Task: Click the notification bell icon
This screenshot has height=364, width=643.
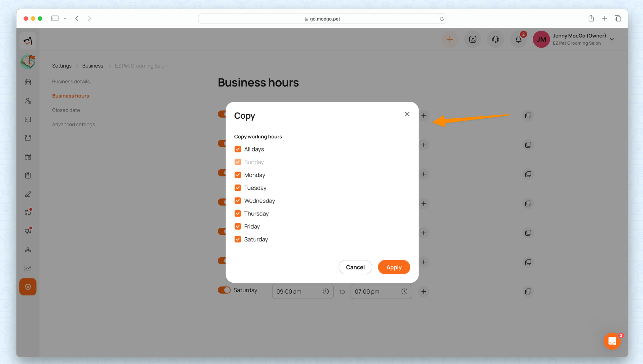Action: 518,39
